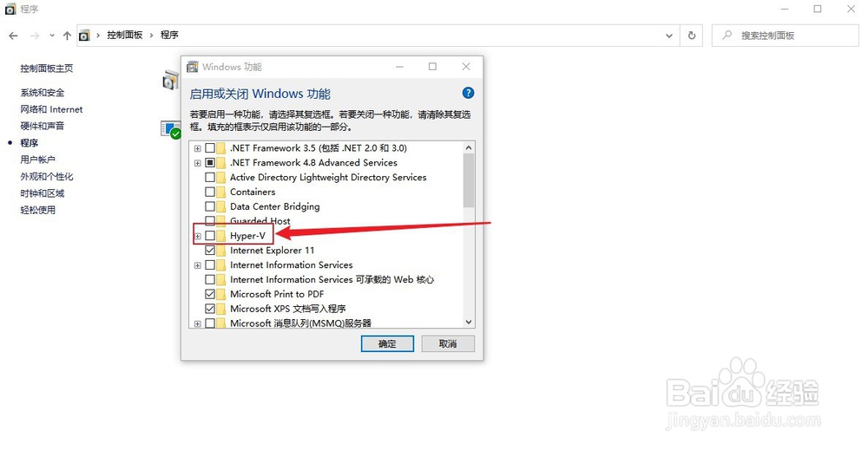The width and height of the screenshot is (868, 450).
Task: Expand the Hyper-V node
Action: pos(198,236)
